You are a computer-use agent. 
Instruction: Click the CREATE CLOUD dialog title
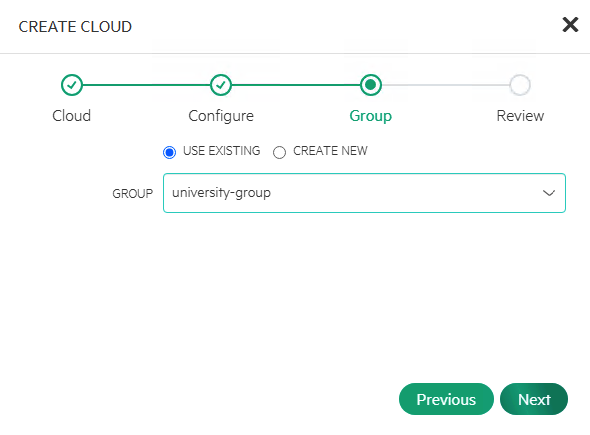[75, 27]
